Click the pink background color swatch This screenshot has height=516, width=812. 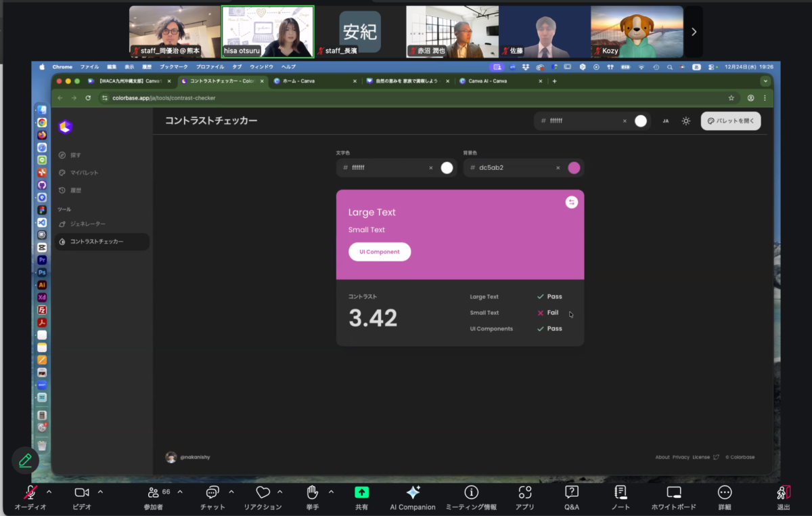574,168
